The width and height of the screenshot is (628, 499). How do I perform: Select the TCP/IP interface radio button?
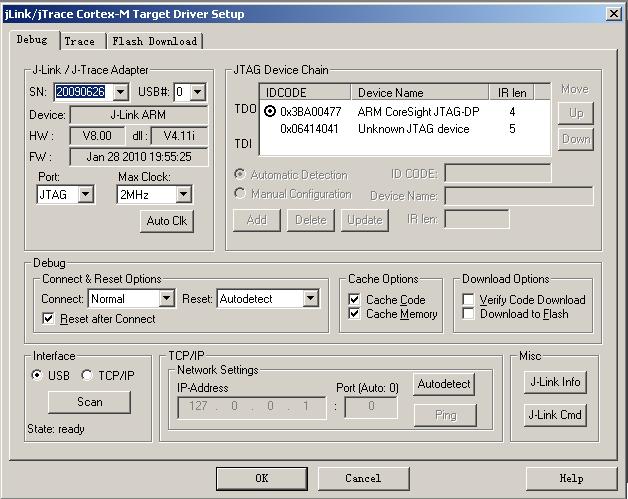click(87, 375)
